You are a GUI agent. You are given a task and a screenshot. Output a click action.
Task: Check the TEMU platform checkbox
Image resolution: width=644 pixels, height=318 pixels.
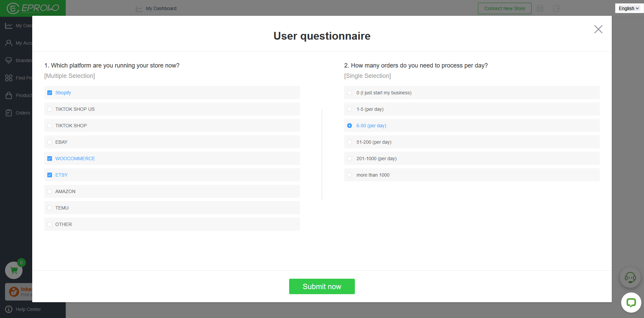[x=50, y=208]
